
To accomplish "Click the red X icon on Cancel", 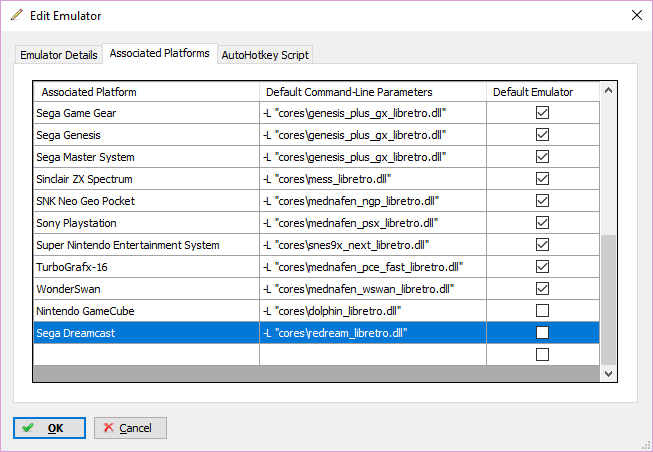I will click(108, 427).
